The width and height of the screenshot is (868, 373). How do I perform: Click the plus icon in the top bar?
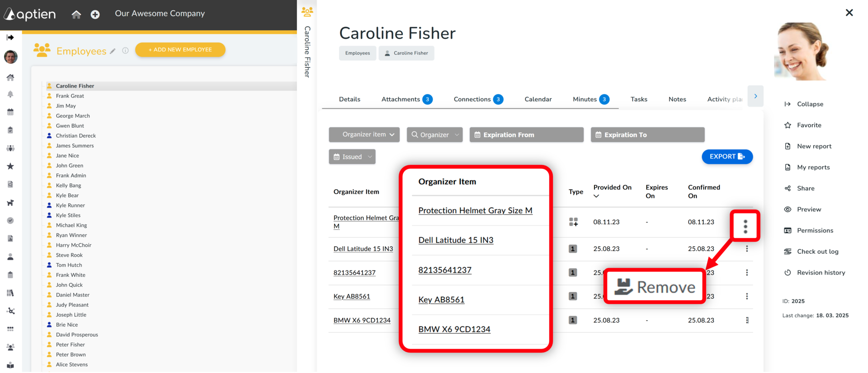tap(95, 14)
